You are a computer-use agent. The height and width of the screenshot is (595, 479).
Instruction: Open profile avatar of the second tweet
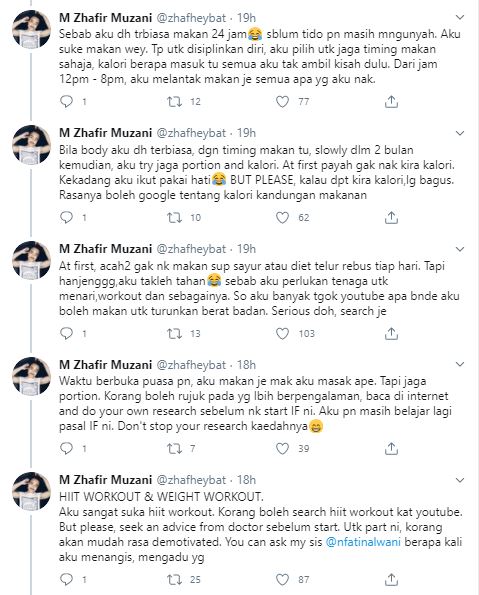pyautogui.click(x=32, y=145)
